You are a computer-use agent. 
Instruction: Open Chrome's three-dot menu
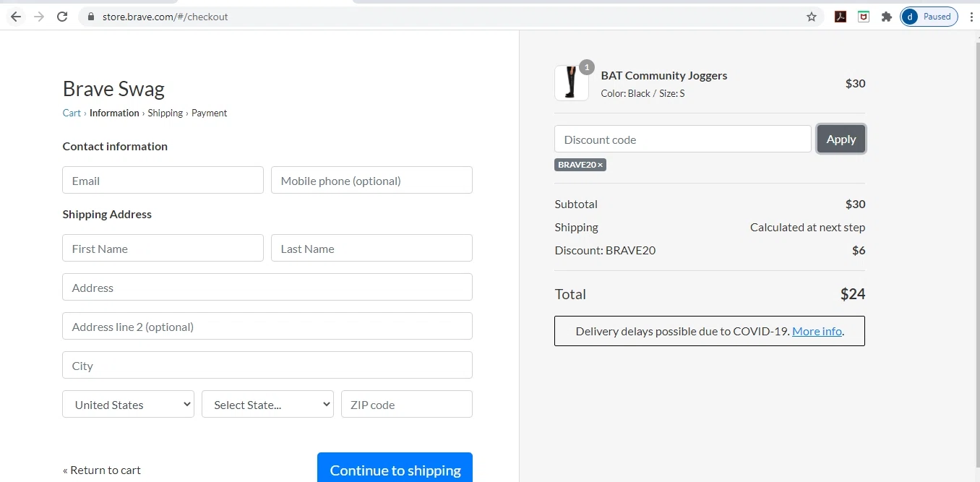[971, 17]
